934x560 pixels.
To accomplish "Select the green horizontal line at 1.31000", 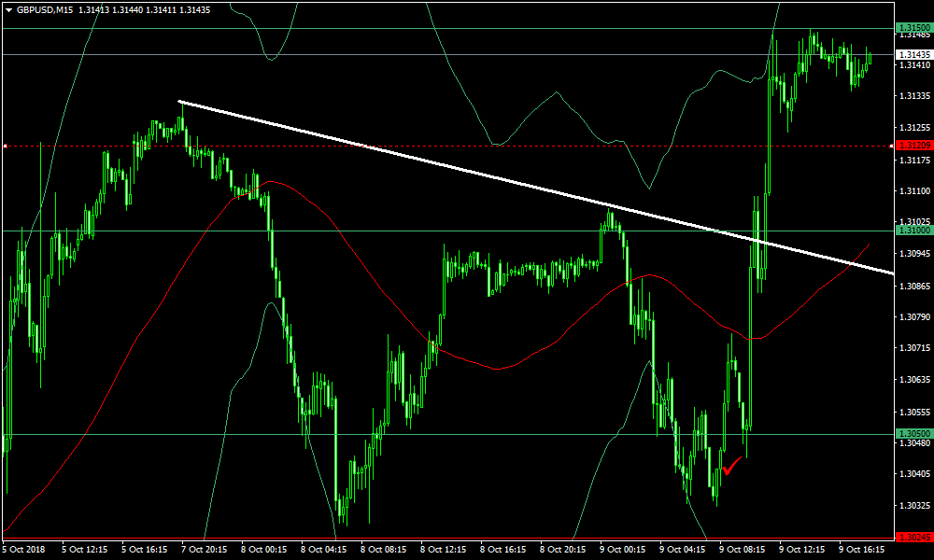I will tap(448, 231).
